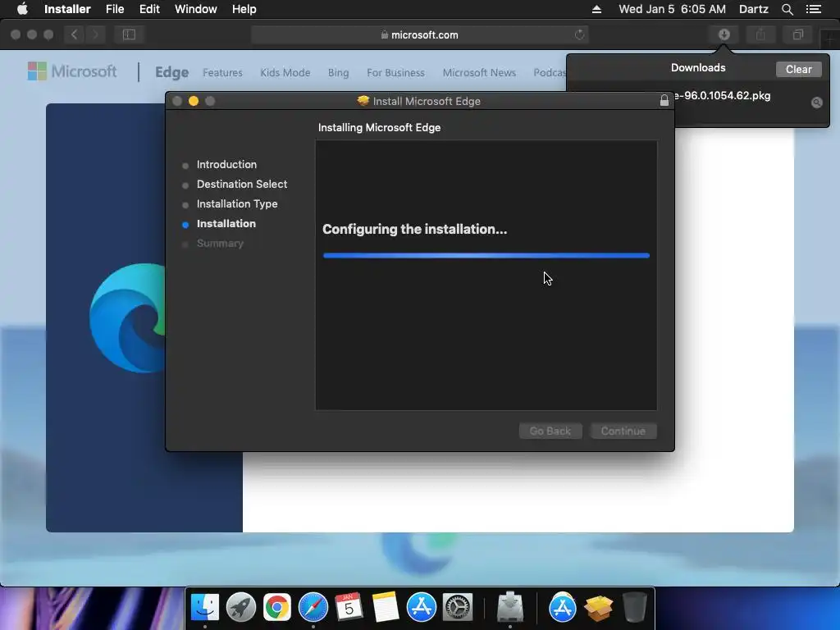Open the Installer menu
The image size is (840, 630).
[67, 9]
